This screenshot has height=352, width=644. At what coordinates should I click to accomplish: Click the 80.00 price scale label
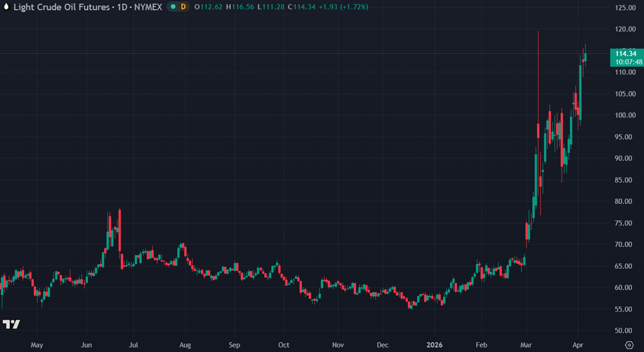click(625, 202)
